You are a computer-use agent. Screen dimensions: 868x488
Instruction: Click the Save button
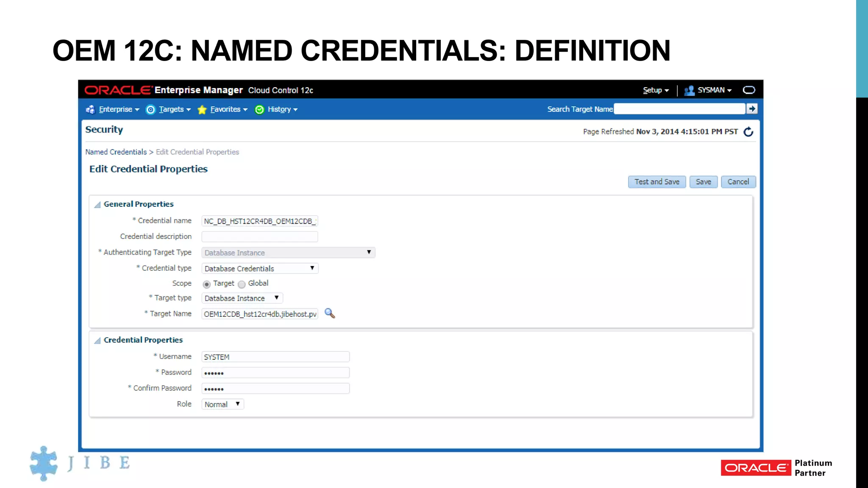click(x=704, y=182)
